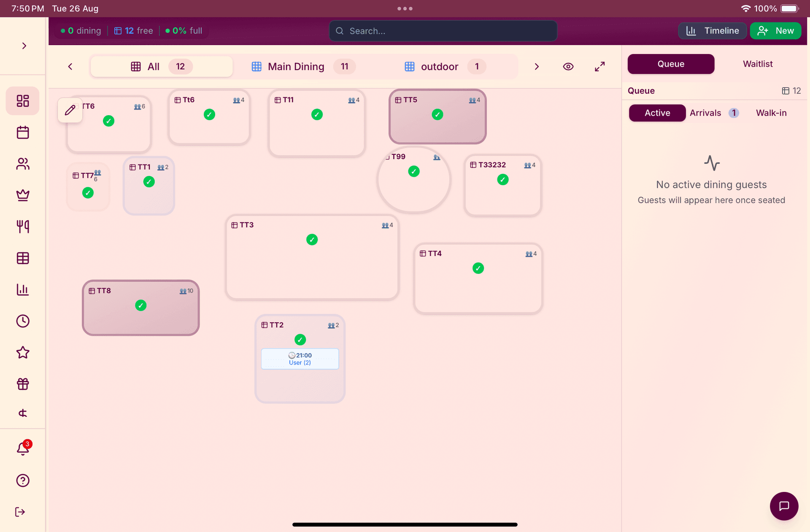Switch to the Arrivals queue filter
The height and width of the screenshot is (532, 810).
tap(705, 113)
